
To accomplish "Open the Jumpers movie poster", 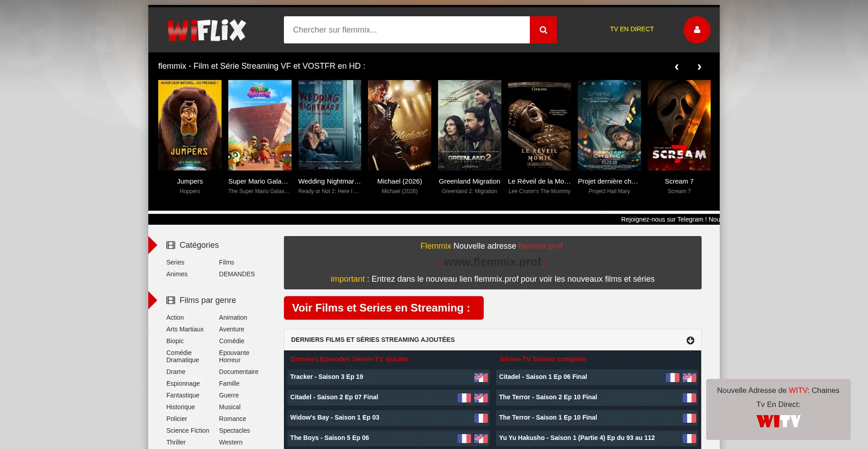I will coord(190,125).
